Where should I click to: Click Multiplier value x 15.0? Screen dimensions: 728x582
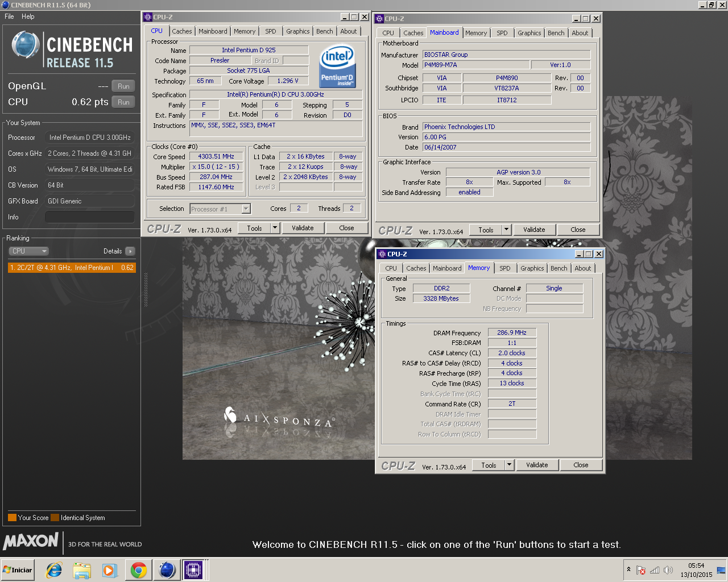pyautogui.click(x=216, y=167)
